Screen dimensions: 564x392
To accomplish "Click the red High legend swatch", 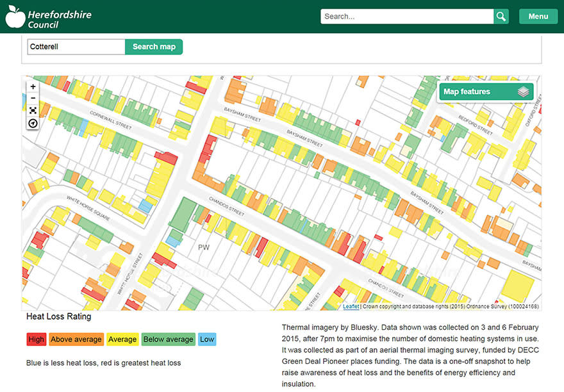I will (36, 339).
